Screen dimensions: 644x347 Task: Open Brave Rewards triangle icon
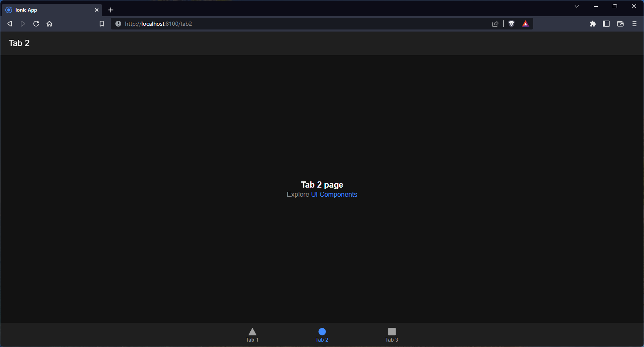pos(526,24)
